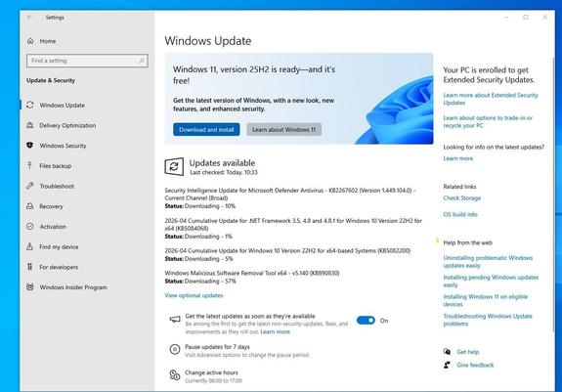562x392 pixels.
Task: Click the Get help chat bubble icon
Action: pos(447,352)
